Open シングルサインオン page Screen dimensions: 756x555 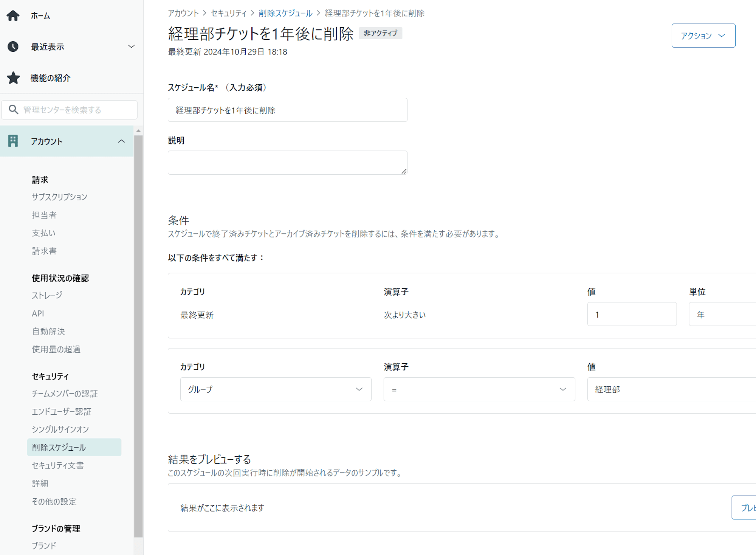click(60, 429)
